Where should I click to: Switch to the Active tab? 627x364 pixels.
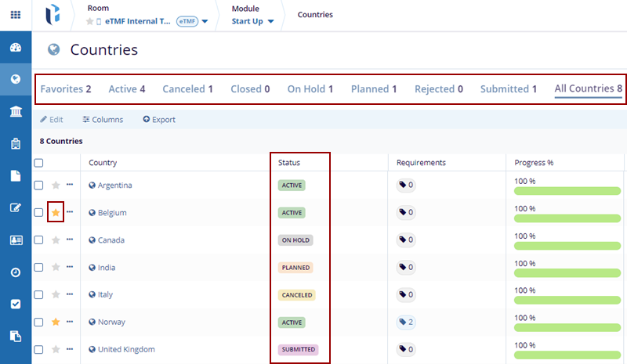126,89
